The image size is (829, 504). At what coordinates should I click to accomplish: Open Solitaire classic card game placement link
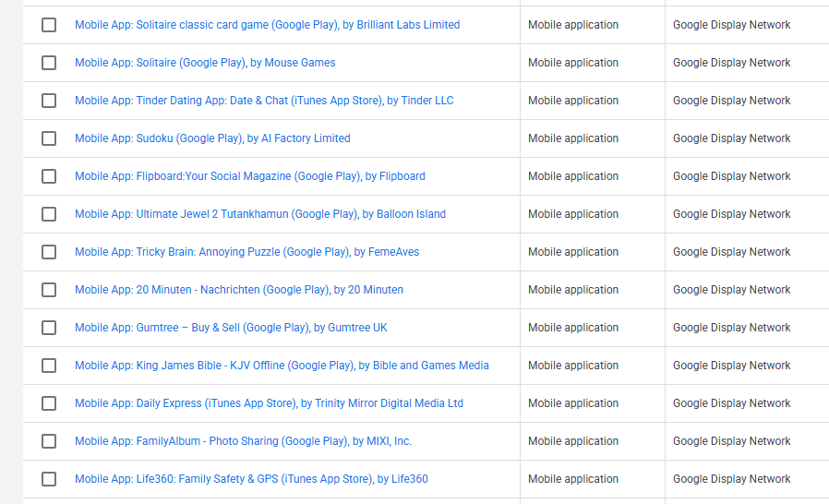[x=267, y=25]
